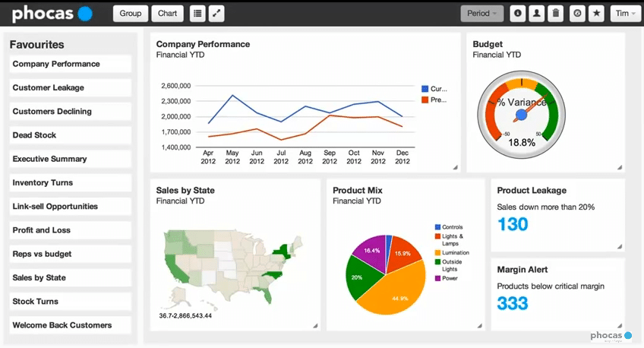This screenshot has width=644, height=348.
Task: Open the Period dropdown
Action: pos(482,14)
